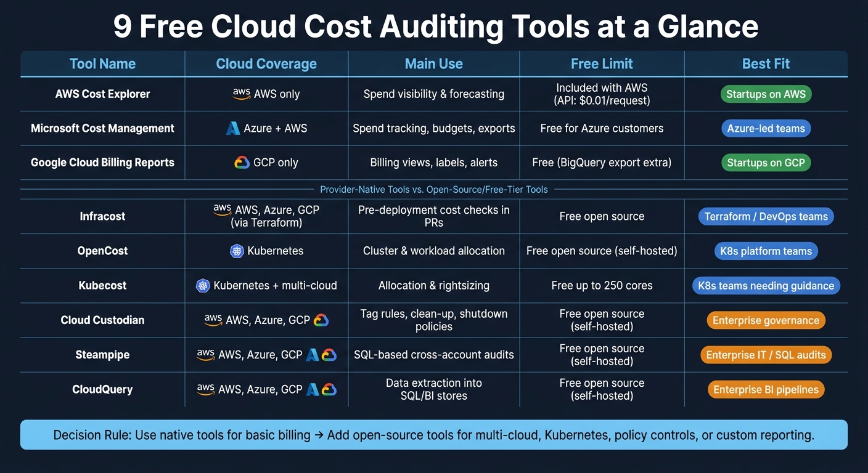Image resolution: width=868 pixels, height=473 pixels.
Task: Click the Allocation & rightsizing cell
Action: (434, 285)
